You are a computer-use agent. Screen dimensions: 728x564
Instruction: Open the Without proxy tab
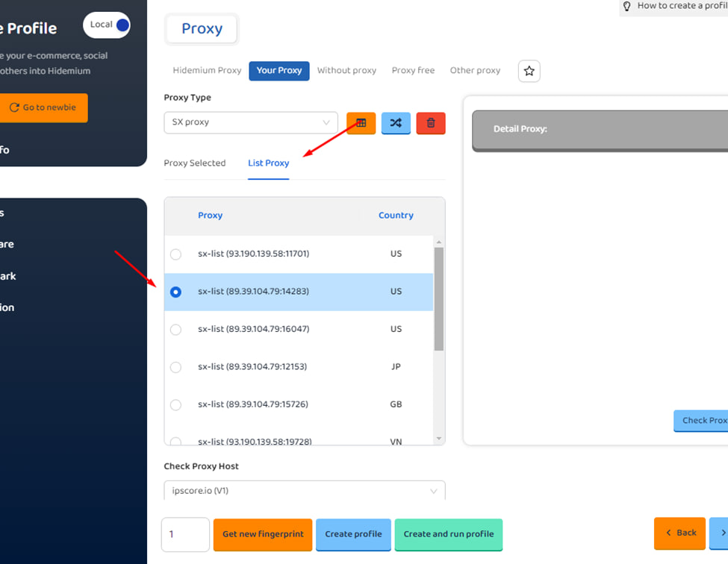pos(346,71)
